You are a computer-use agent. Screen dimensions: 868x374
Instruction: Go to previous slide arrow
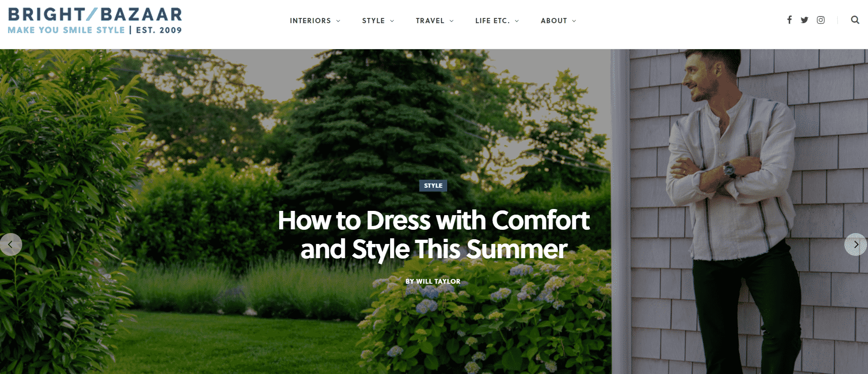pyautogui.click(x=10, y=244)
